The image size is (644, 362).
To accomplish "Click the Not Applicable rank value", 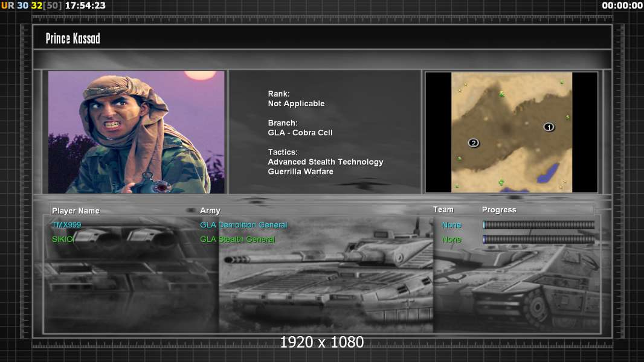I will click(296, 104).
